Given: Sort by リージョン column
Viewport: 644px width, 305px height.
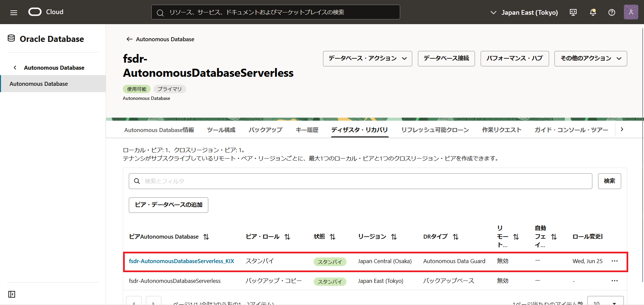Looking at the screenshot, I should (394, 237).
